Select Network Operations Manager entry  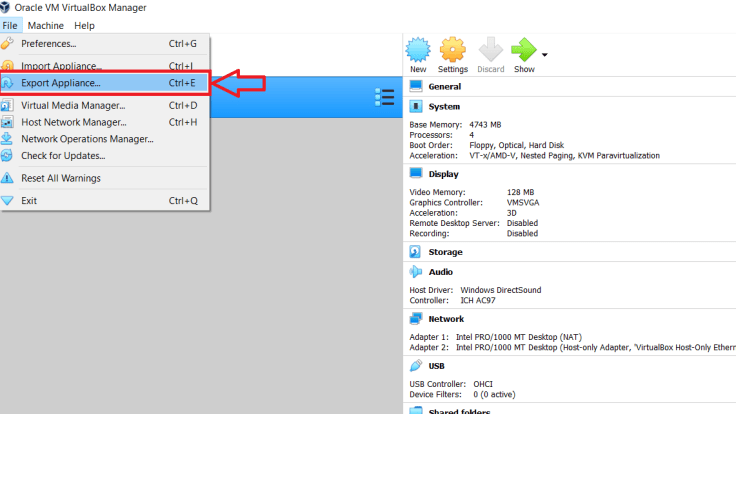pyautogui.click(x=86, y=139)
